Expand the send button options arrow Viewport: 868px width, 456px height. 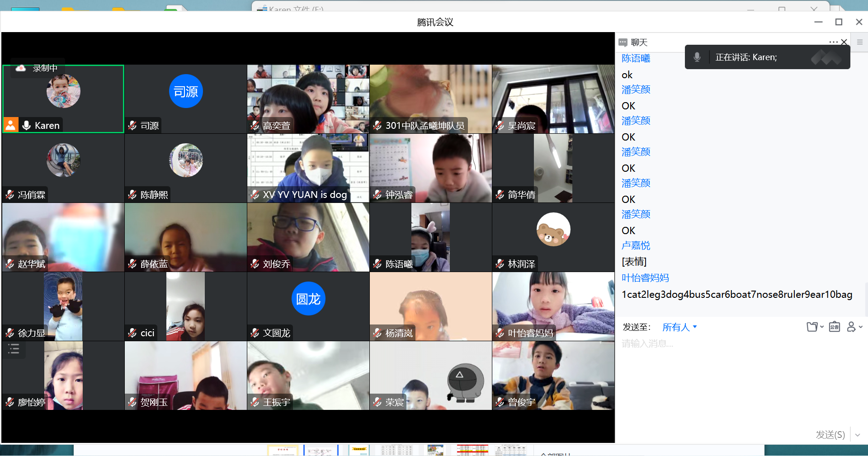click(x=858, y=435)
